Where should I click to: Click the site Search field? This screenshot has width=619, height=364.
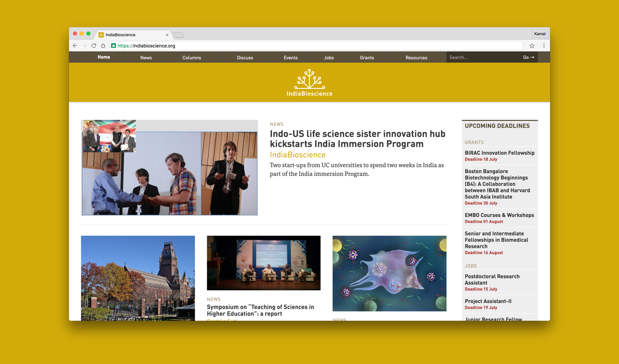point(483,57)
